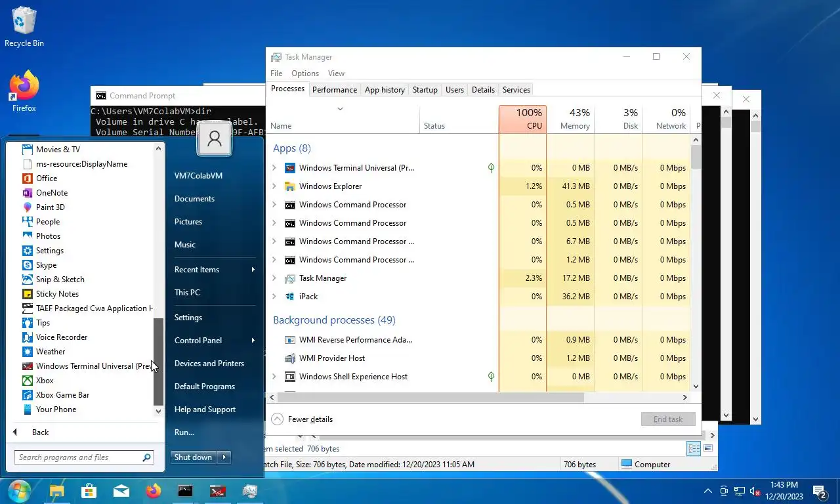Click the user account picture in the Start menu

[214, 138]
